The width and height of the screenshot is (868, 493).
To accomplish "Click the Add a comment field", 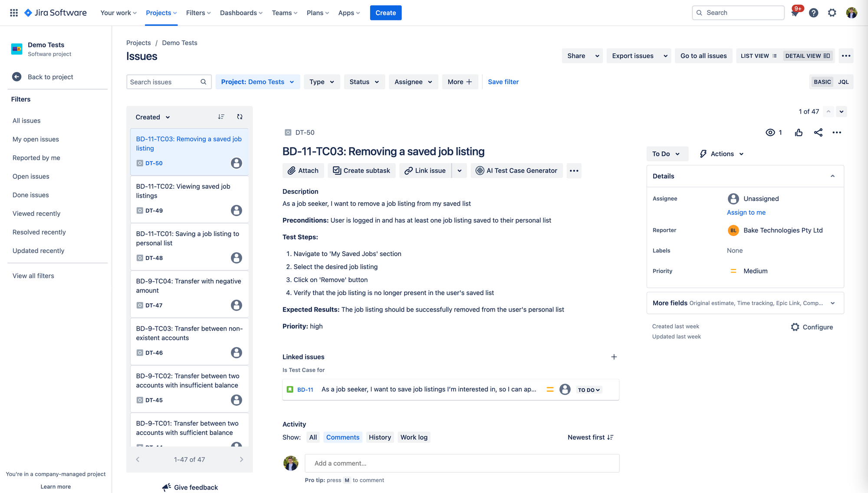I will coord(462,463).
